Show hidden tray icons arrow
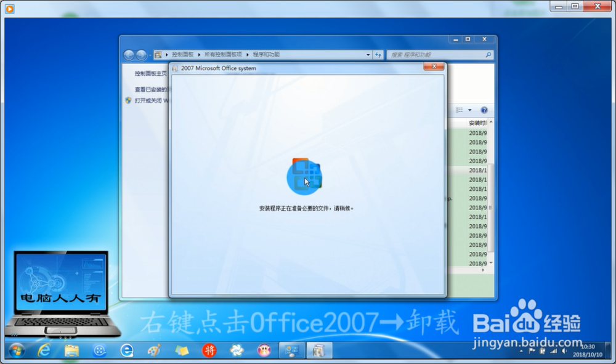Image resolution: width=616 pixels, height=364 pixels. tap(521, 351)
